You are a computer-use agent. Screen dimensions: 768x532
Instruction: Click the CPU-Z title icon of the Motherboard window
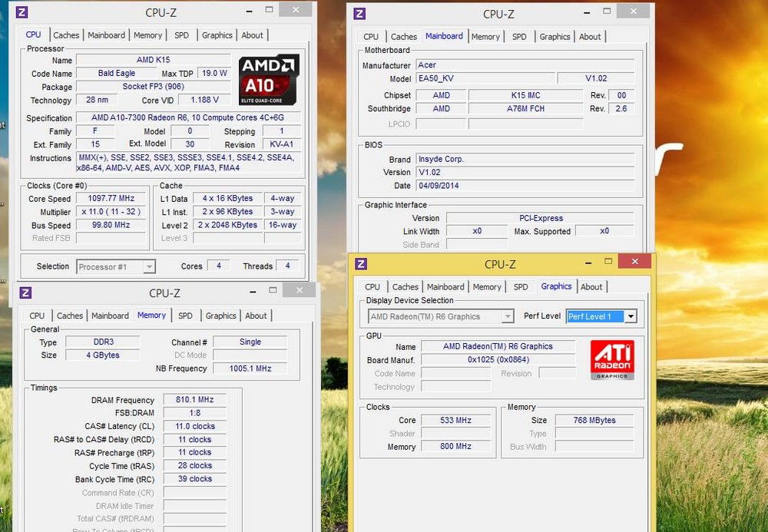pos(359,14)
